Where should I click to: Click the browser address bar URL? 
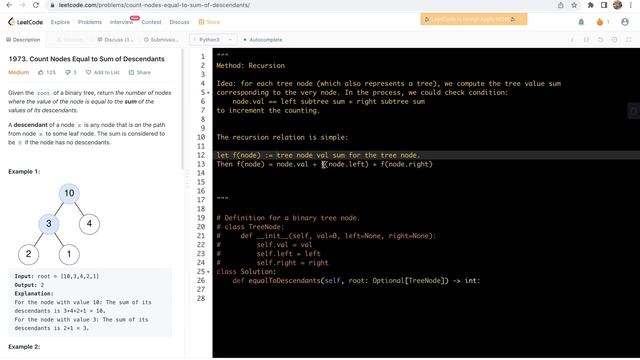coord(154,5)
